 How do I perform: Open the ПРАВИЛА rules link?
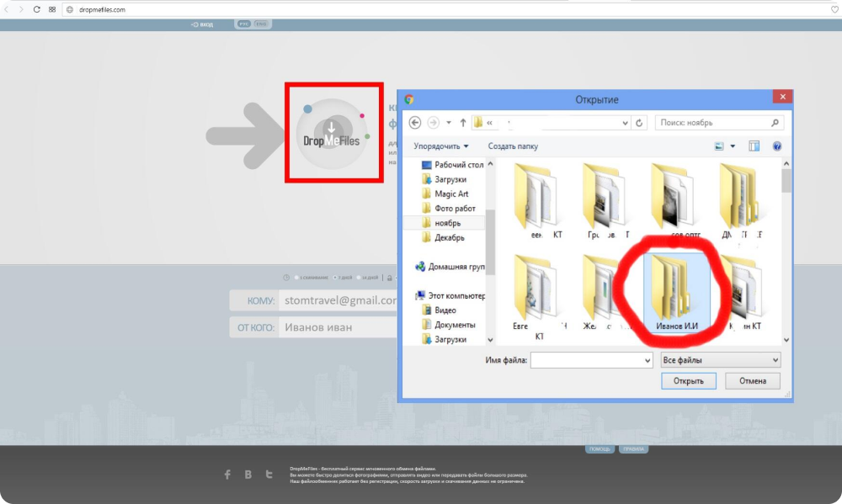click(x=634, y=448)
